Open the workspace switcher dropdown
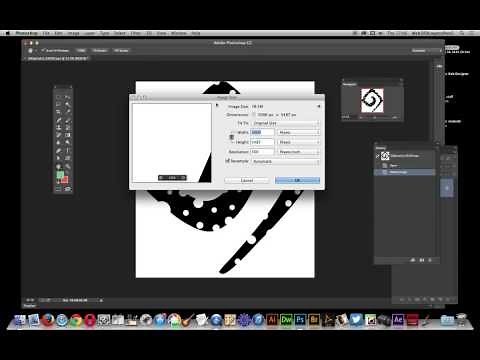 click(426, 50)
